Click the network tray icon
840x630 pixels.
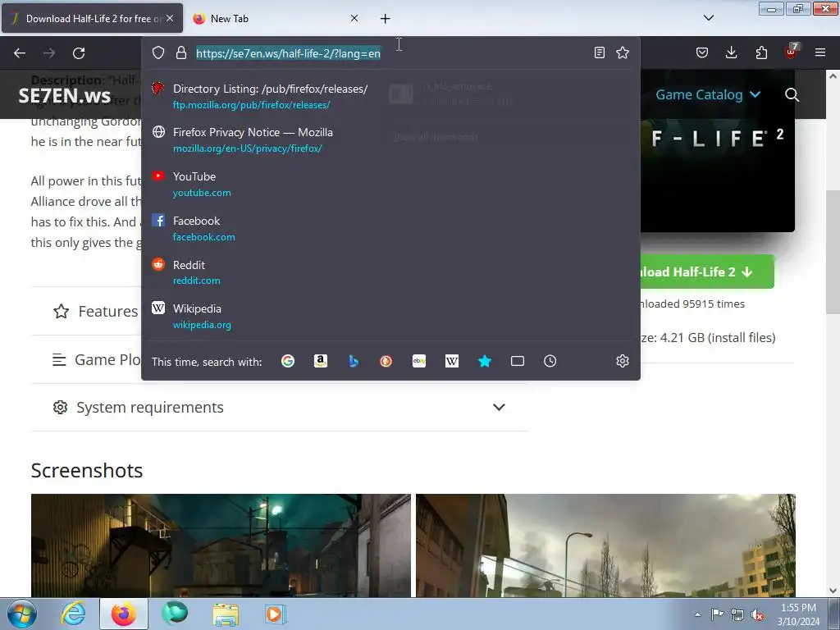coord(737,614)
